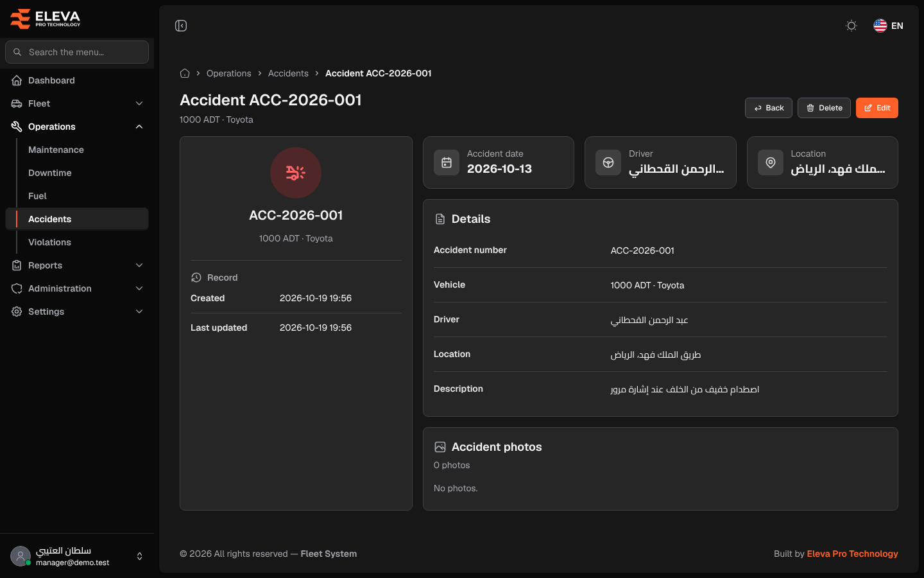The width and height of the screenshot is (924, 578).
Task: Go to Operations in the breadcrumb
Action: coord(229,73)
